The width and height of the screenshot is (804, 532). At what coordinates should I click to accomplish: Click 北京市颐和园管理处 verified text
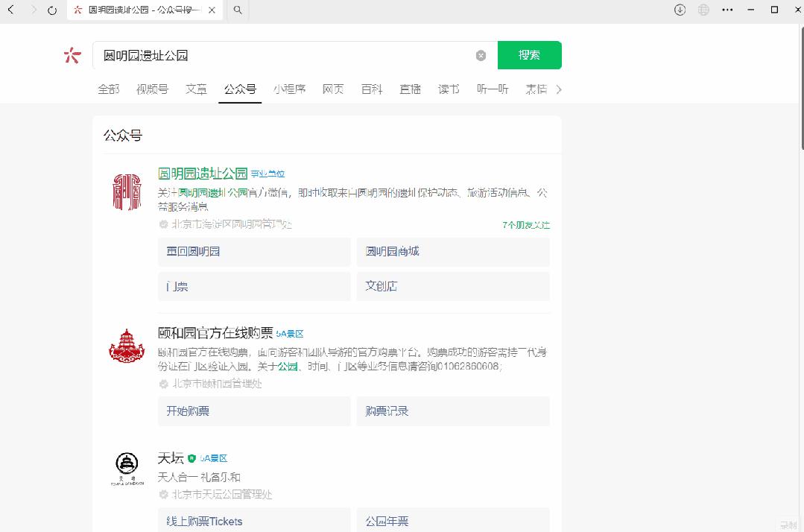[x=217, y=384]
